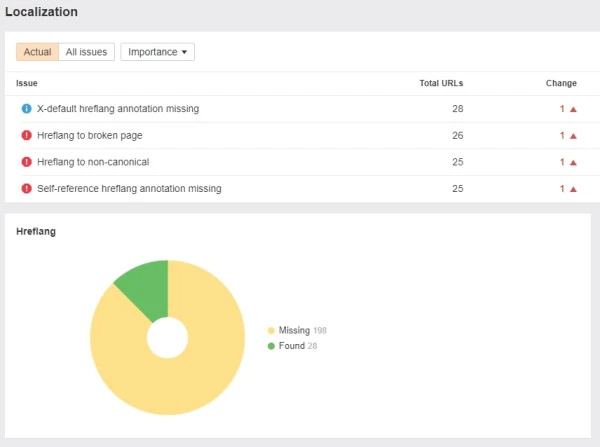This screenshot has width=600, height=447.
Task: Click the blue info icon beside X-default hreflang
Action: coord(26,109)
